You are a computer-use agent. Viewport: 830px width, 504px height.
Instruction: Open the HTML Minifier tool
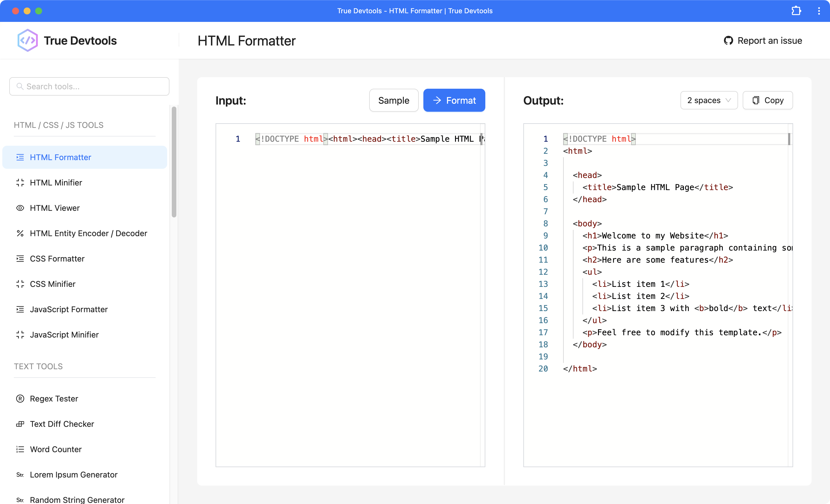(x=84, y=183)
